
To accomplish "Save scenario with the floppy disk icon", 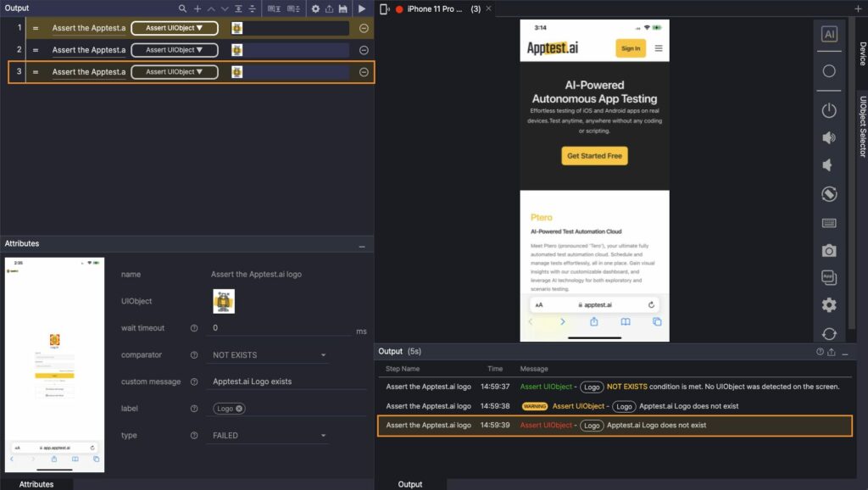I will 342,8.
